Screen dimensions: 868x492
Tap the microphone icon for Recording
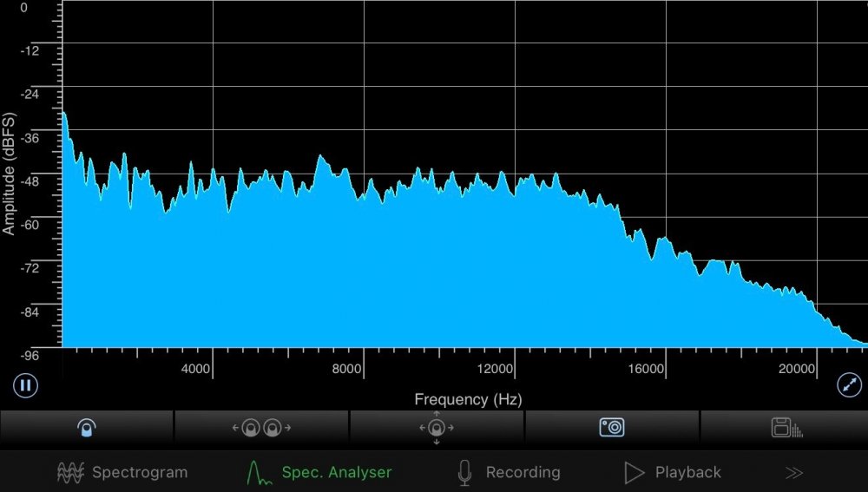464,472
